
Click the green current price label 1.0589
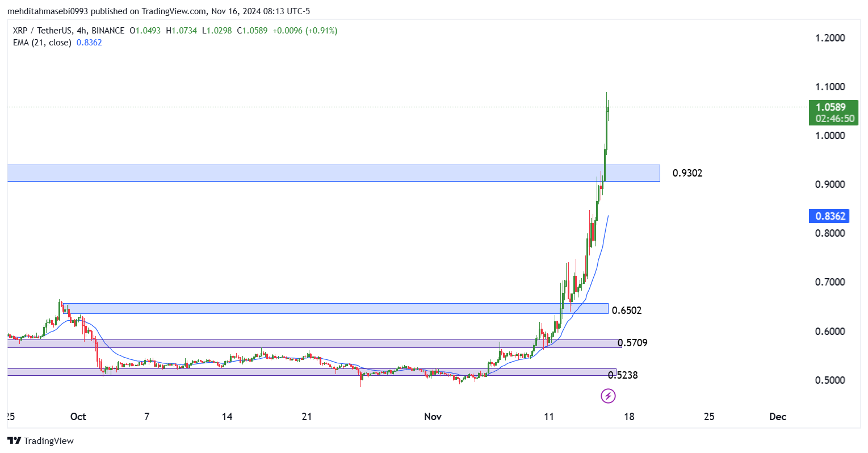pyautogui.click(x=831, y=107)
